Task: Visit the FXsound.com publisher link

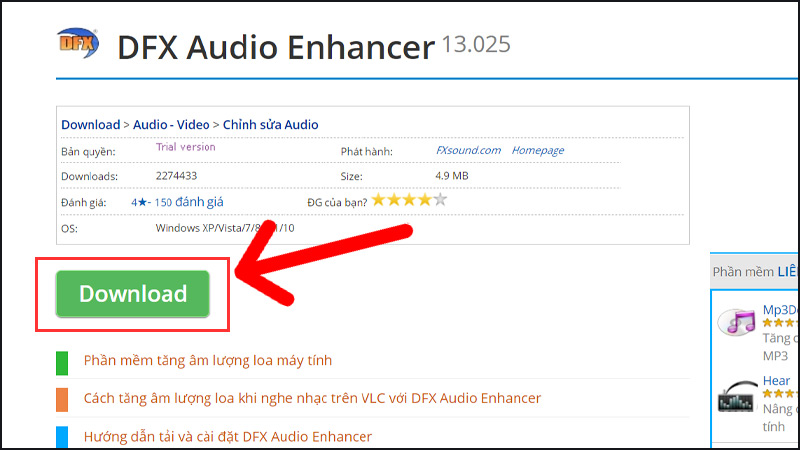Action: [468, 150]
